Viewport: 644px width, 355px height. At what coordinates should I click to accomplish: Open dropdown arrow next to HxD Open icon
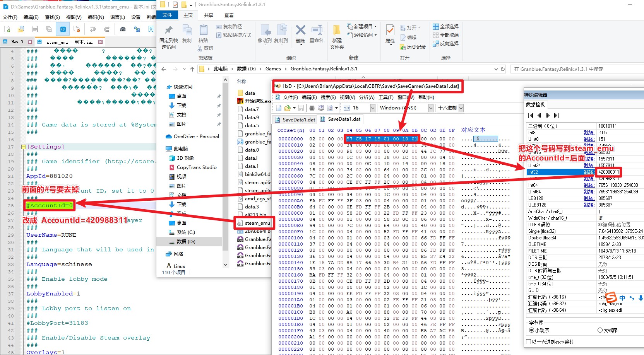pos(294,108)
